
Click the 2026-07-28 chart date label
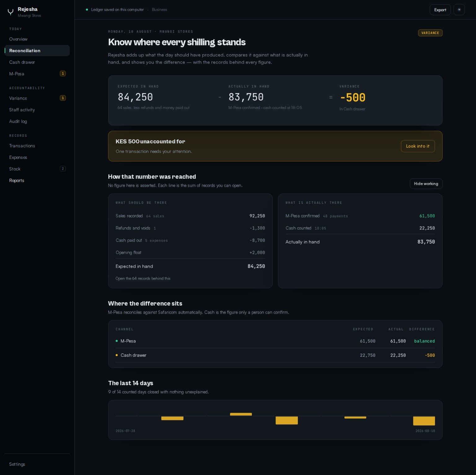(x=125, y=431)
